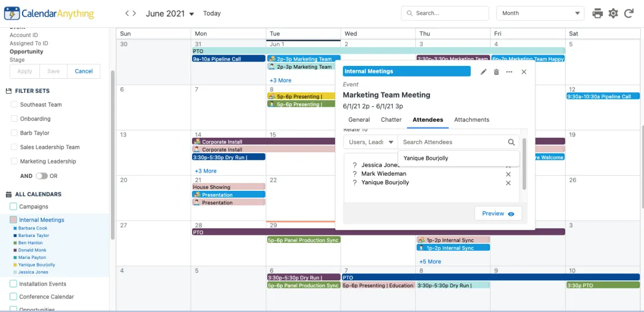The width and height of the screenshot is (644, 312).
Task: Open the Attachments tab
Action: pos(472,120)
